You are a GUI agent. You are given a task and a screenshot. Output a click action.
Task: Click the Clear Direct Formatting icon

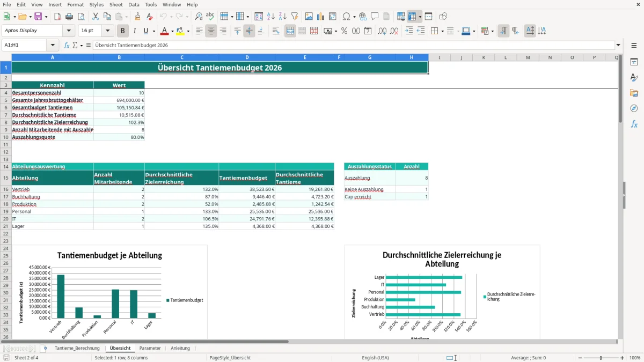(149, 17)
